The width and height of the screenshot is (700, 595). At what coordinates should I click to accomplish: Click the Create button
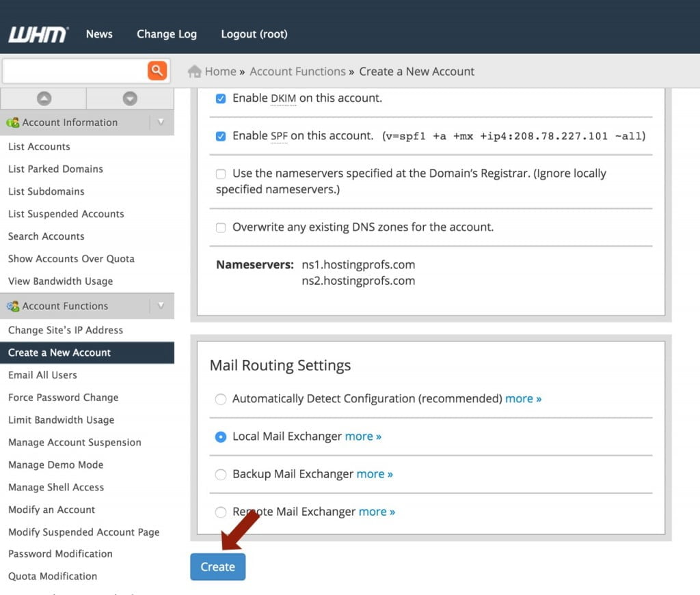point(218,567)
